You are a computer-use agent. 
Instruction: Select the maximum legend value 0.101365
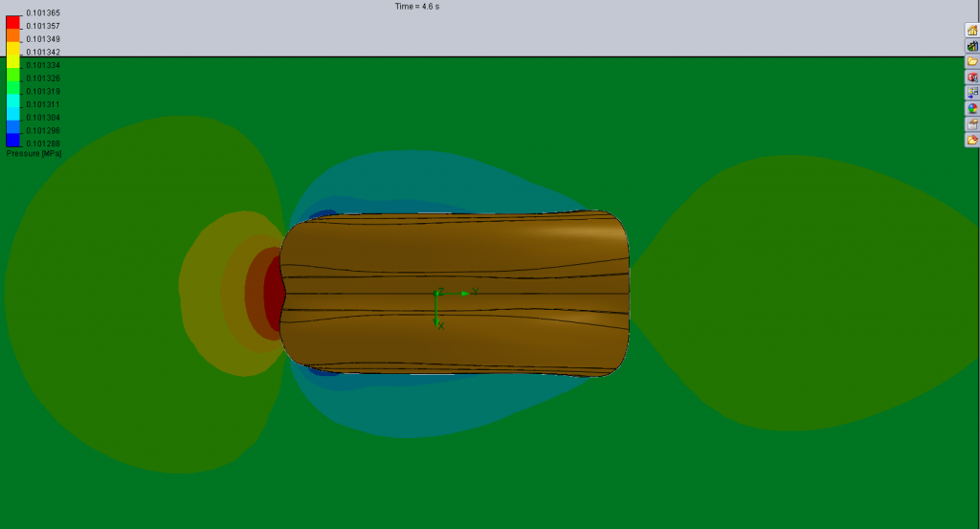click(x=43, y=13)
